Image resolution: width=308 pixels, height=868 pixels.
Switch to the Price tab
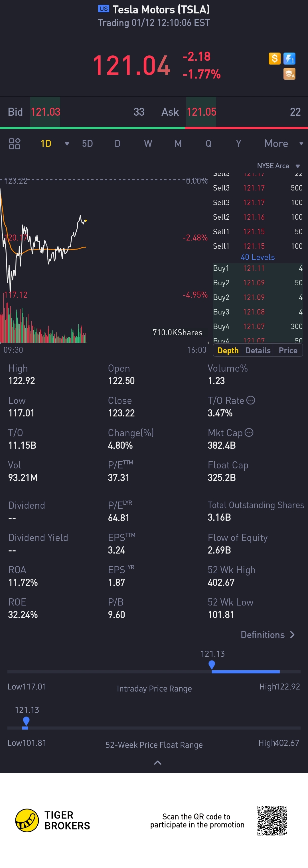[x=288, y=350]
